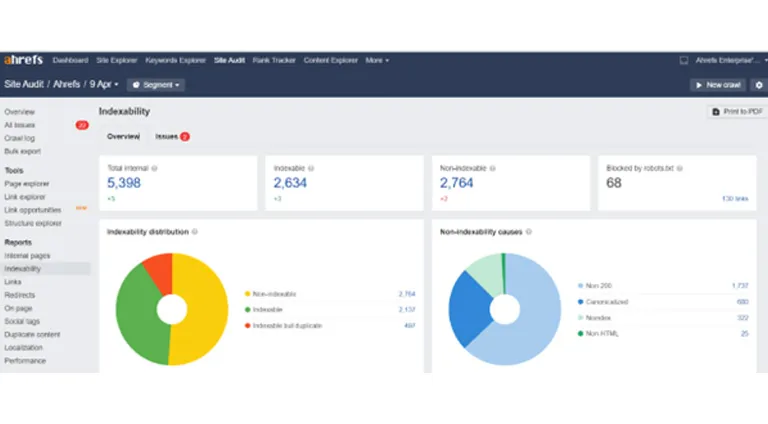Image resolution: width=768 pixels, height=424 pixels.
Task: Open Link explorer tool
Action: pos(25,197)
